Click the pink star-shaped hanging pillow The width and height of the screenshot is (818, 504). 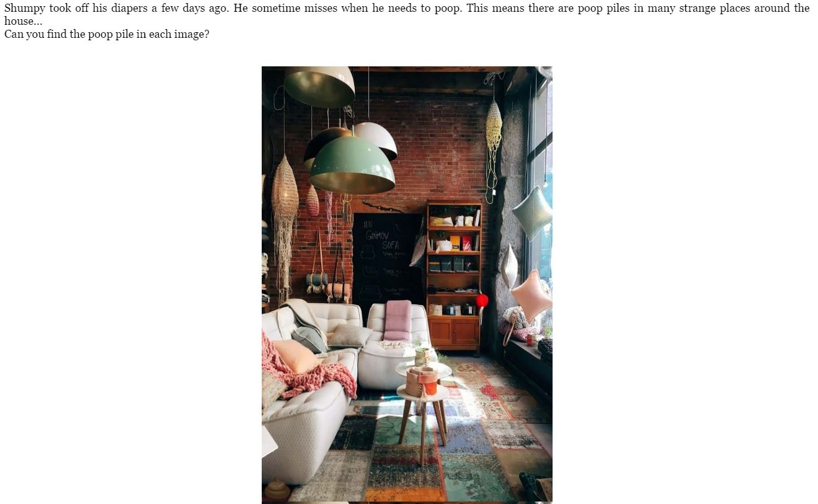[531, 296]
